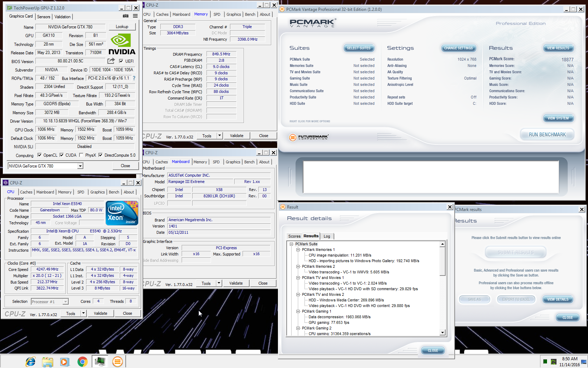Open Caches tab in CPU-Z CPU window
This screenshot has width=588, height=368.
[26, 192]
